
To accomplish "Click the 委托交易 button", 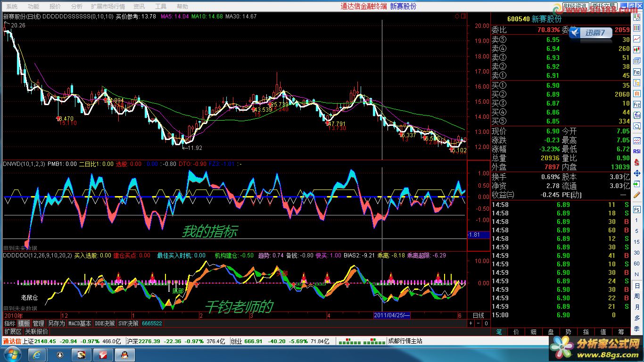I will (603, 6).
